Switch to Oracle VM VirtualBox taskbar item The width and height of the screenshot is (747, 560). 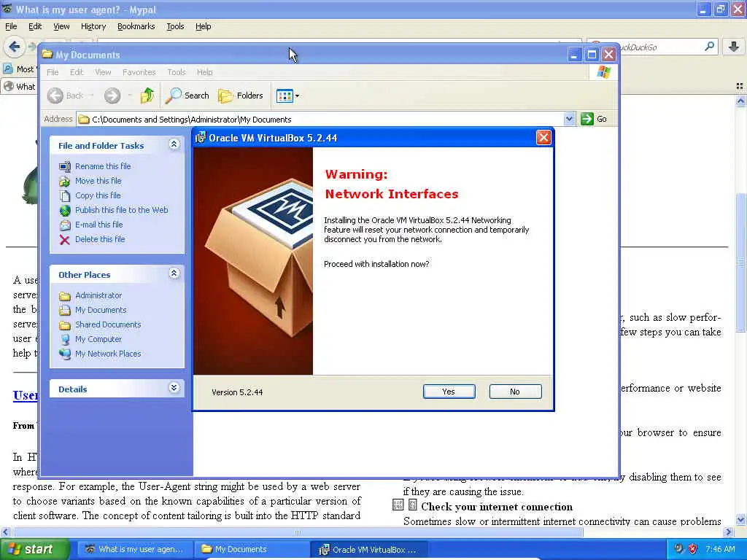368,550
